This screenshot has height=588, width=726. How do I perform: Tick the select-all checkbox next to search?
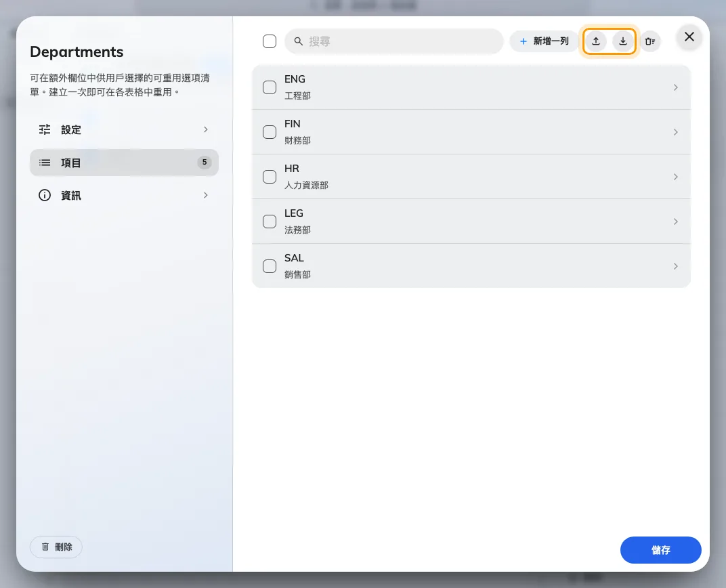(x=270, y=41)
